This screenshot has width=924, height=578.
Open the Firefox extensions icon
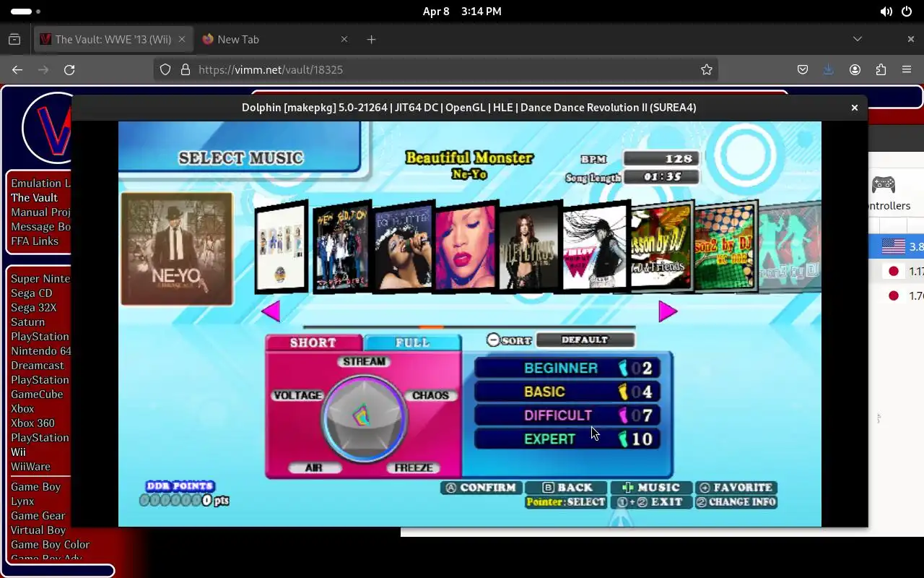(881, 69)
